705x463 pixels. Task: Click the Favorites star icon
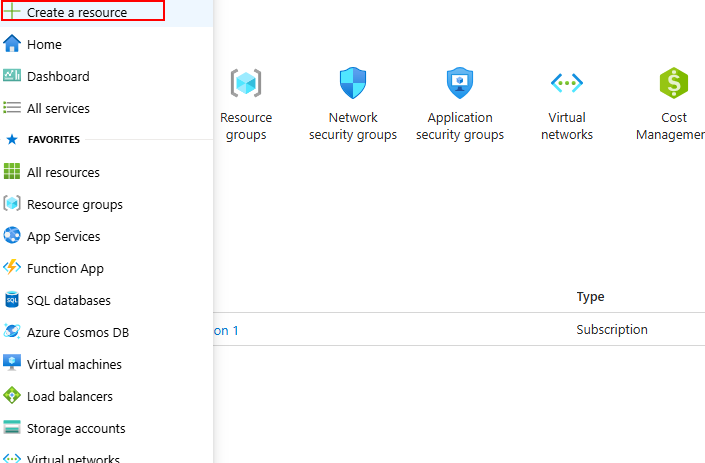(12, 139)
